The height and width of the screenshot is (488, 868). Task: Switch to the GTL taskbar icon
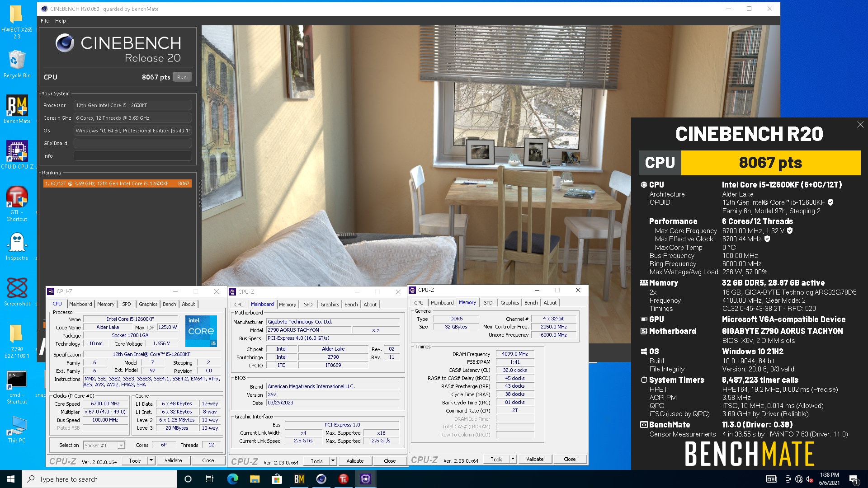click(343, 479)
